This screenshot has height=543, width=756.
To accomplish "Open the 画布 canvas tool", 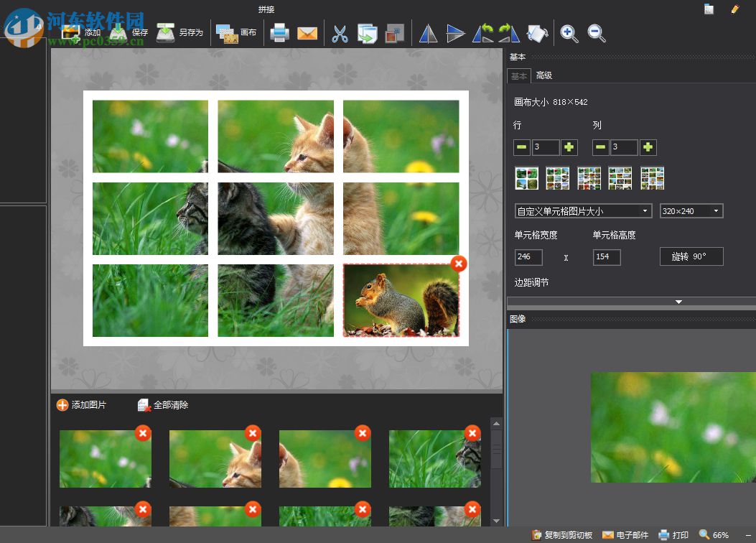I will 236,33.
